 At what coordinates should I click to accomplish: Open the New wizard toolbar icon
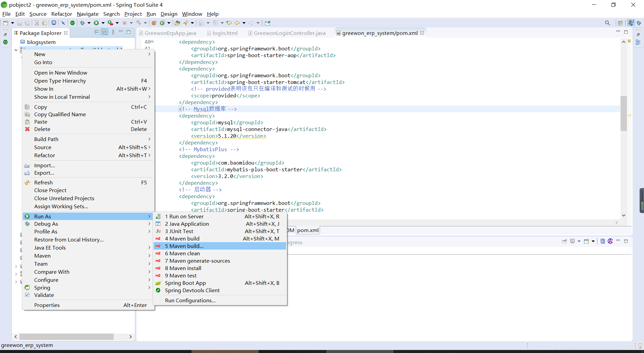coord(5,23)
